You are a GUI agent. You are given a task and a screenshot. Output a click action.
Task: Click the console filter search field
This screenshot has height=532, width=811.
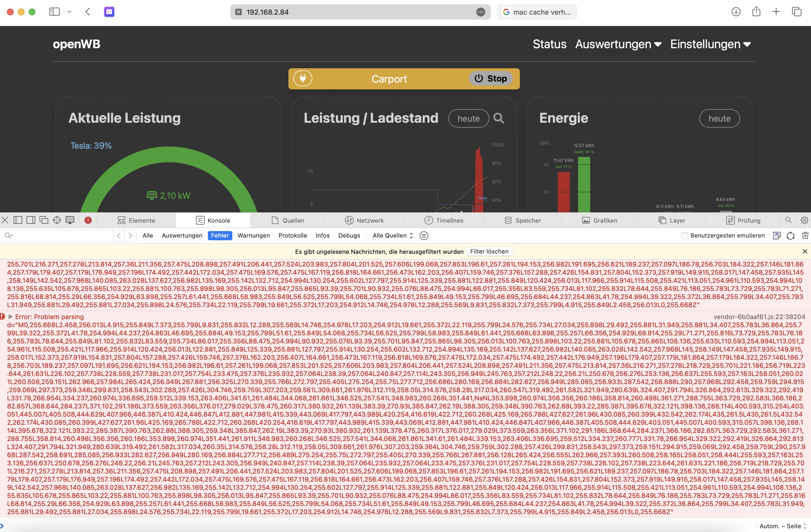click(x=61, y=236)
